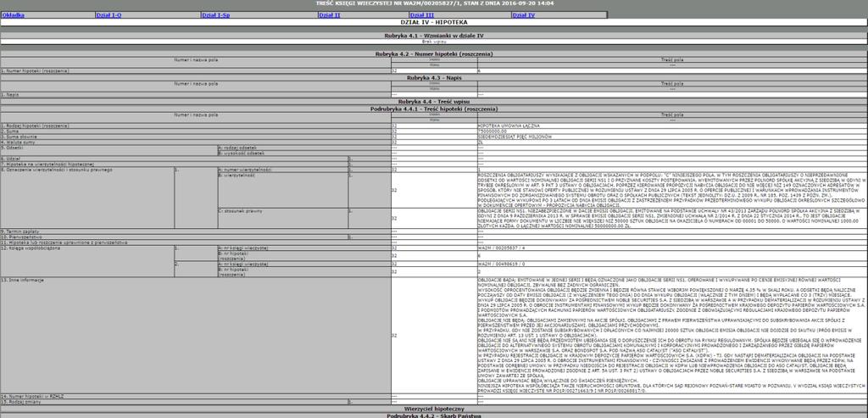This screenshot has width=868, height=418.
Task: Click the '14. Numer hipoteki w RZHLZ' label
Action: coord(32,397)
